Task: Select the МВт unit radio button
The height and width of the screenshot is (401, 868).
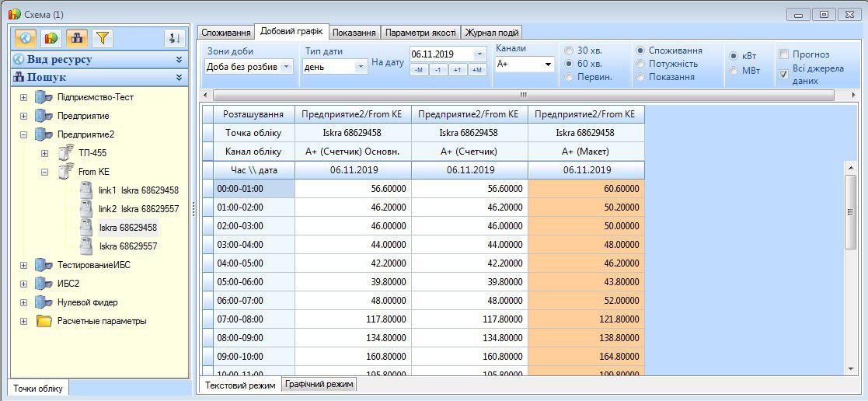Action: coord(734,71)
